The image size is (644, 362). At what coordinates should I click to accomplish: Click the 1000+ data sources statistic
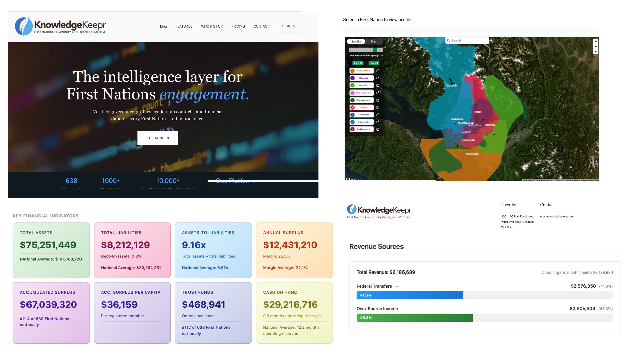[x=111, y=183]
